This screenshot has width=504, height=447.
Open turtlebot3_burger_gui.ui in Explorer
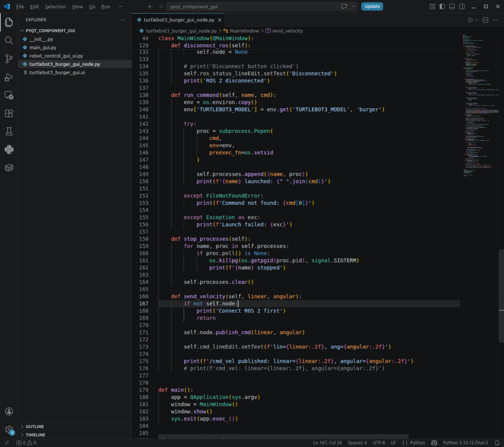(75, 73)
